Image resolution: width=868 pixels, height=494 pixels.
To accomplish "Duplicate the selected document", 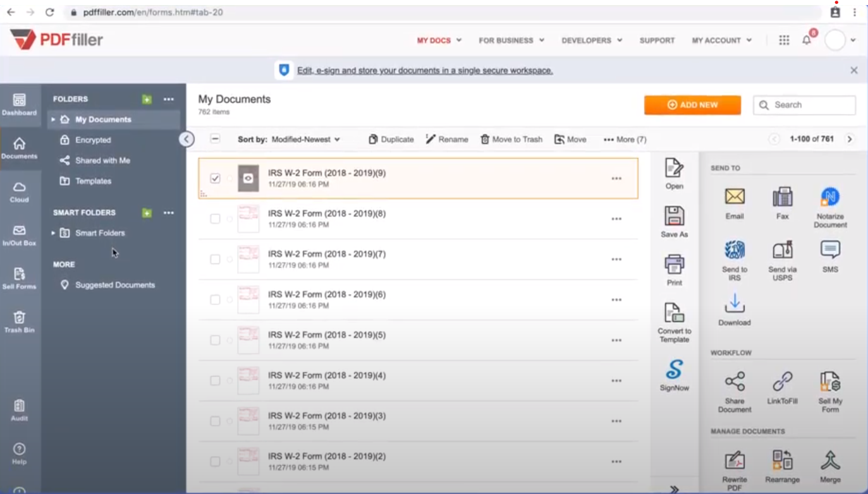I will (x=391, y=139).
